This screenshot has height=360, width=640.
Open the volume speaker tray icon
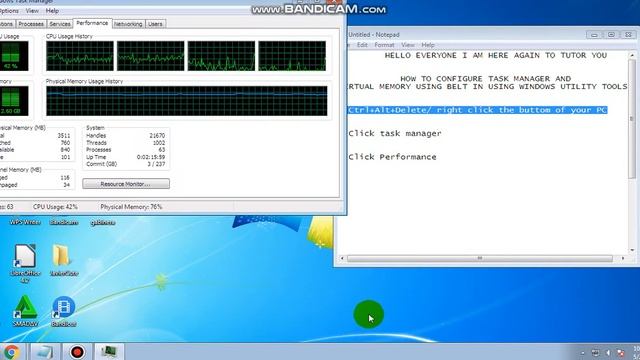[x=608, y=353]
